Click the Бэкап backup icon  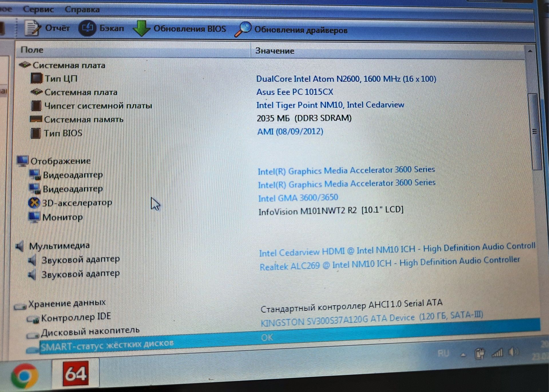[x=87, y=28]
